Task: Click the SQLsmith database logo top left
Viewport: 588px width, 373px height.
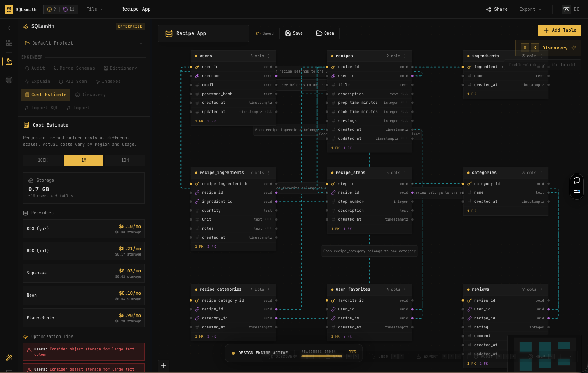Action: (x=9, y=9)
